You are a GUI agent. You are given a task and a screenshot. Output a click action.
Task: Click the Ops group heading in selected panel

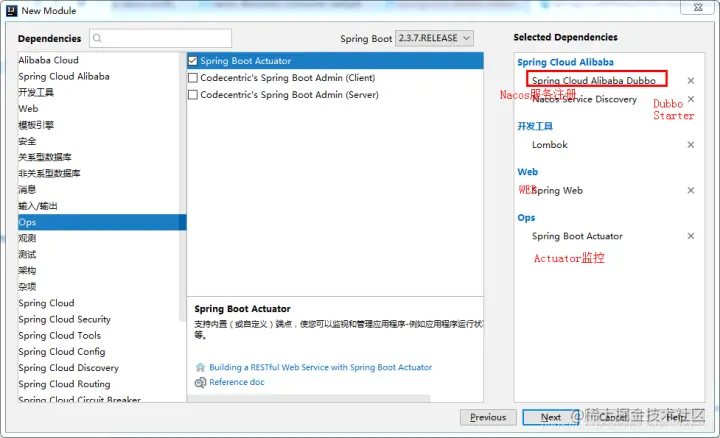526,218
